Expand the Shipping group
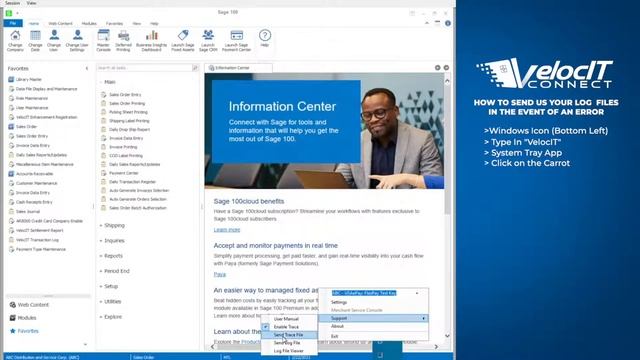The width and height of the screenshot is (640, 360). click(x=101, y=225)
